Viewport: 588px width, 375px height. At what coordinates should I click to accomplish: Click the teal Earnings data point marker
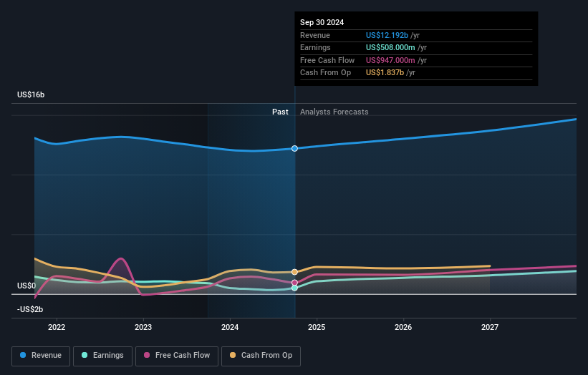coord(295,288)
